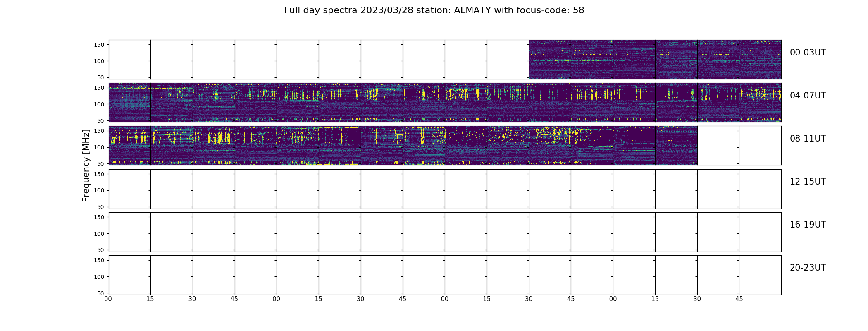Select the 08-11UT row label
The width and height of the screenshot is (868, 331).
tap(808, 139)
